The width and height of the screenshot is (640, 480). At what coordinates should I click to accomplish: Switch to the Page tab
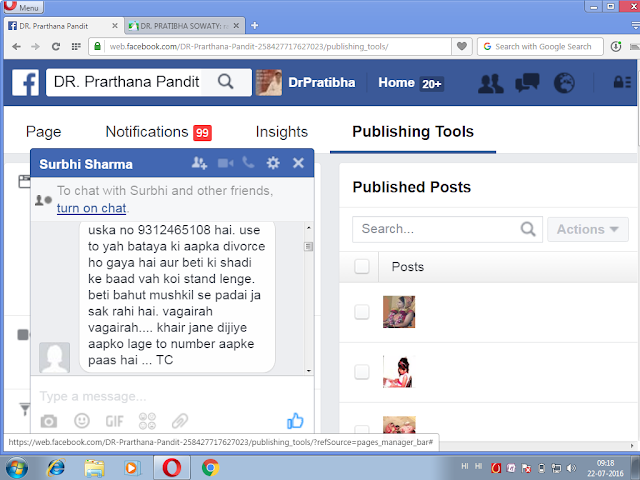coord(43,132)
